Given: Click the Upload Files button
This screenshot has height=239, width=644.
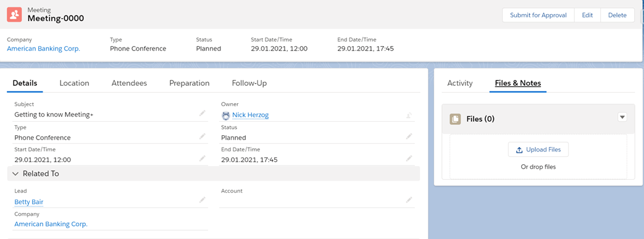Looking at the screenshot, I should tap(538, 149).
